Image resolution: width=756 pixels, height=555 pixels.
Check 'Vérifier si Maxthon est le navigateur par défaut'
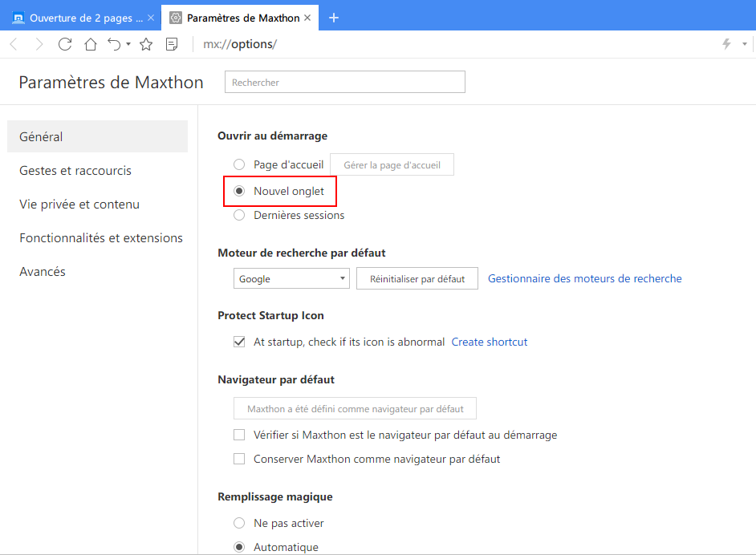point(239,435)
